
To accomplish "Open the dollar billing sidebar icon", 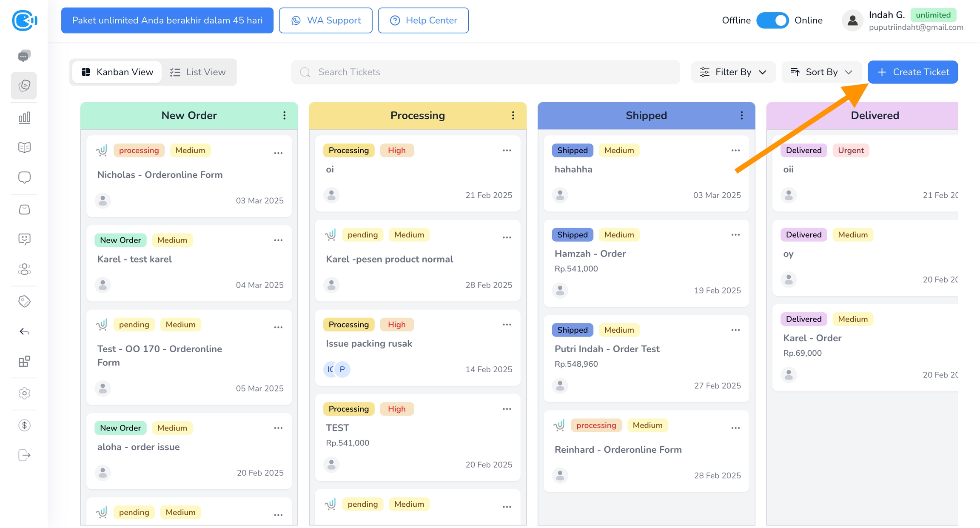I will coord(24,425).
